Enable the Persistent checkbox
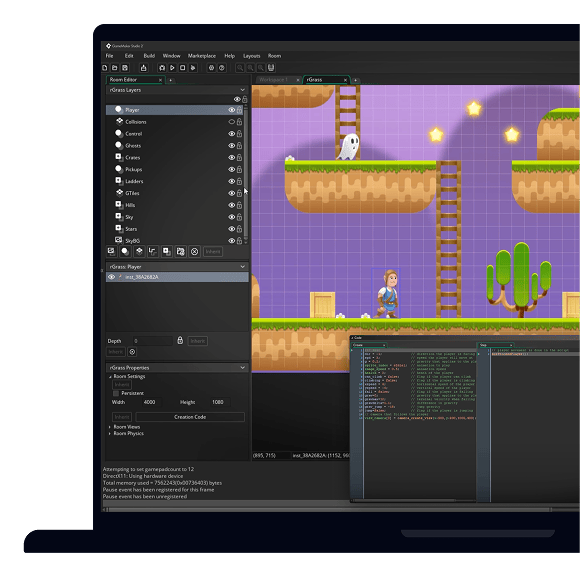580x580 pixels. [116, 393]
